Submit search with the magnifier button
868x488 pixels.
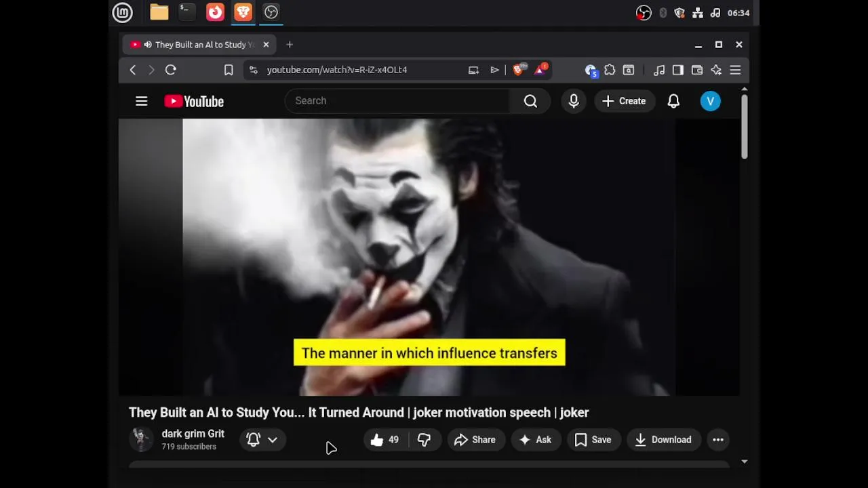coord(530,101)
